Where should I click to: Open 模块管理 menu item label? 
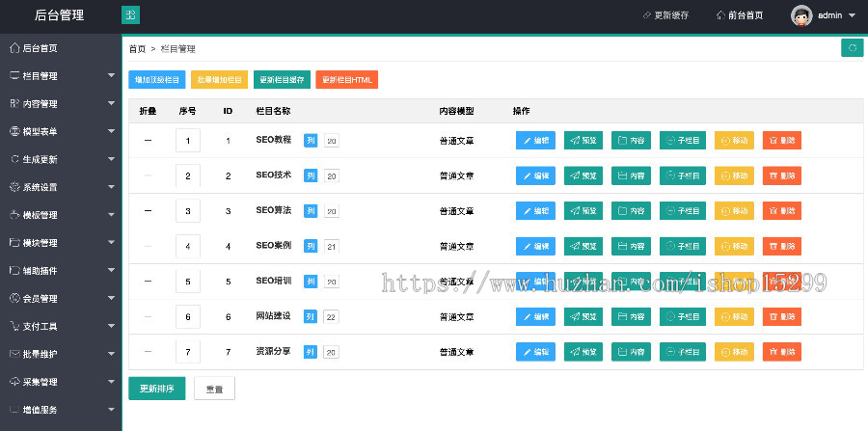tap(40, 243)
